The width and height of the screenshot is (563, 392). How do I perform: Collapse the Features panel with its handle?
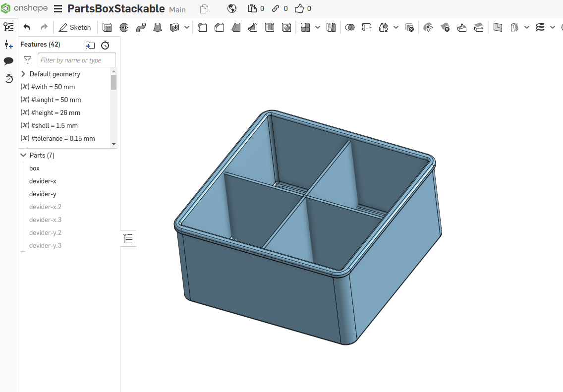point(128,238)
